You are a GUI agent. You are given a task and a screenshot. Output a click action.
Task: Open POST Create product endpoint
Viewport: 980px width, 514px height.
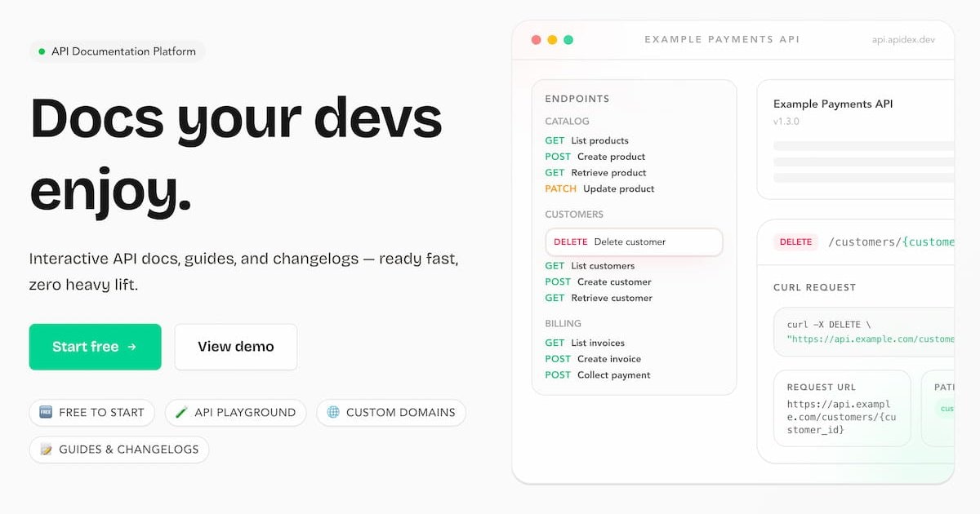coord(595,157)
